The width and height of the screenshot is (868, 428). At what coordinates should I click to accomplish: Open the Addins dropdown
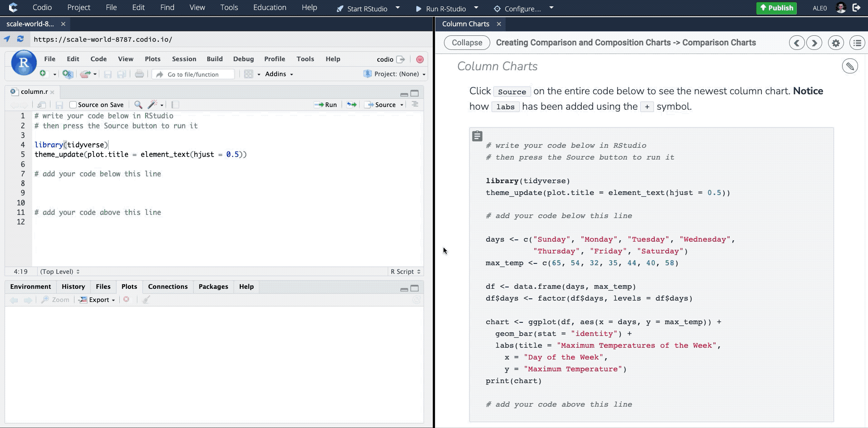click(x=278, y=74)
